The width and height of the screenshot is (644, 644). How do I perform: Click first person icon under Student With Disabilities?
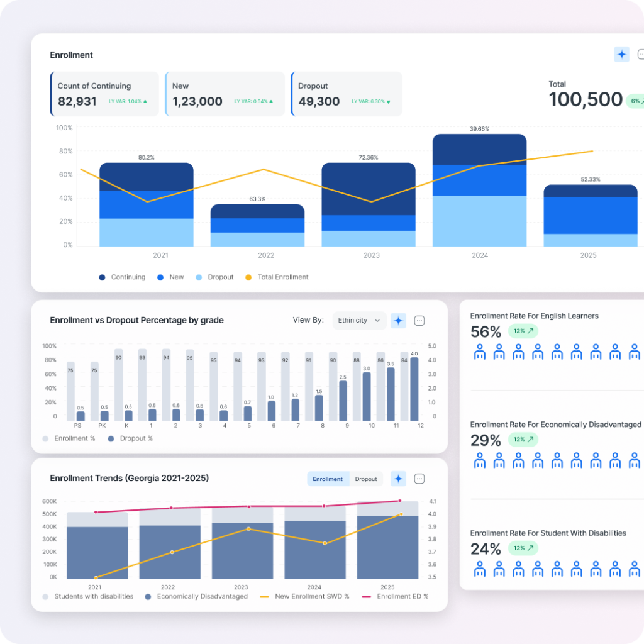pos(480,569)
